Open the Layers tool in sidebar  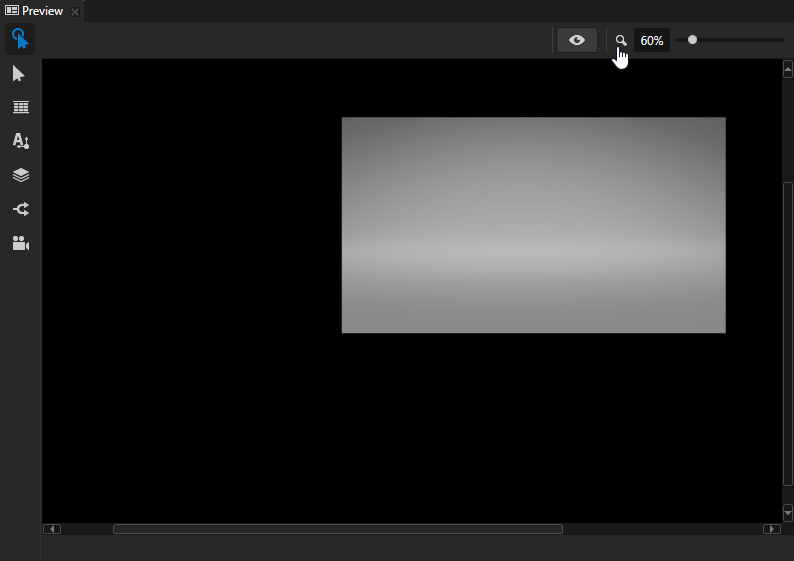(x=20, y=175)
